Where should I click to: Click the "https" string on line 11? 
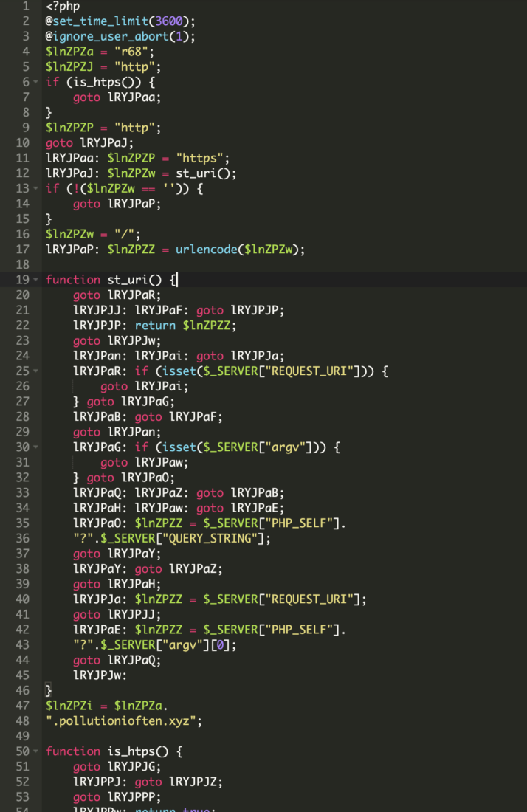point(202,158)
